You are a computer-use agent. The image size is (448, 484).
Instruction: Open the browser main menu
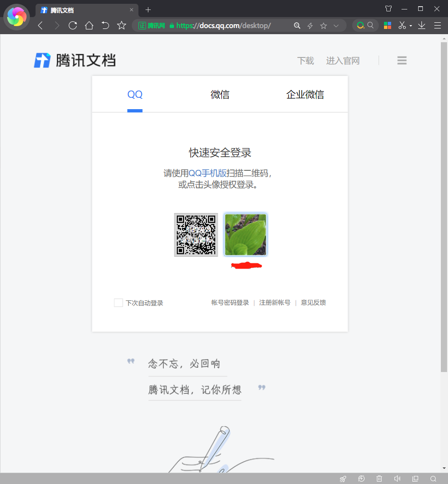(438, 25)
